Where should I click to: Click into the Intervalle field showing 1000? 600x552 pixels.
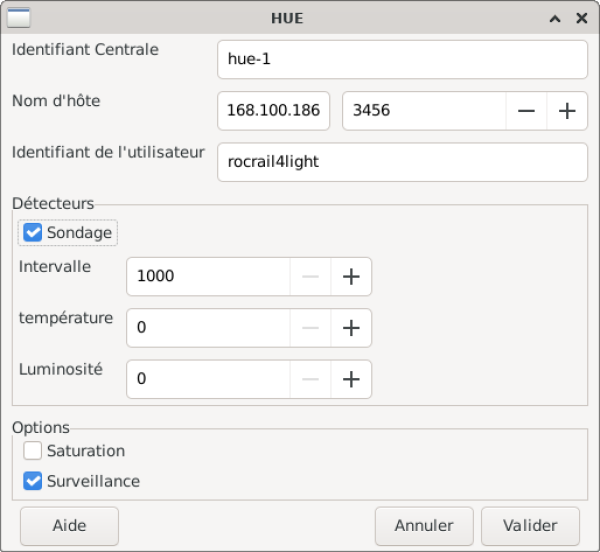pos(208,277)
